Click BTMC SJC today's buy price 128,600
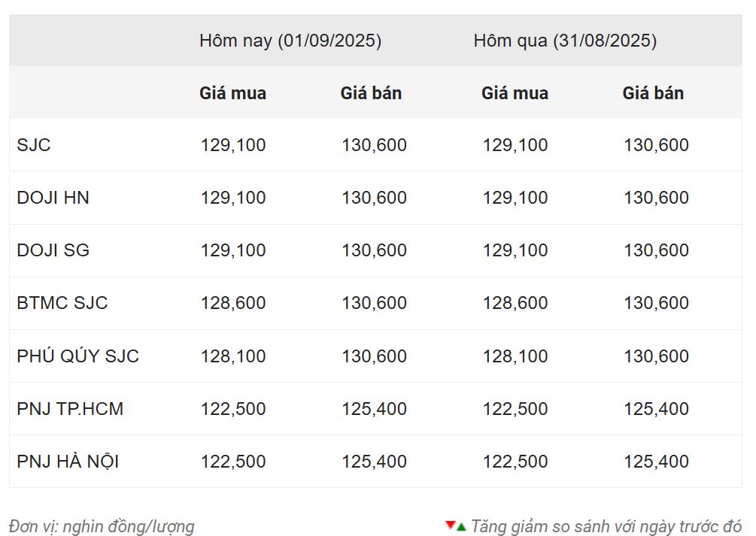This screenshot has height=536, width=756. [233, 303]
